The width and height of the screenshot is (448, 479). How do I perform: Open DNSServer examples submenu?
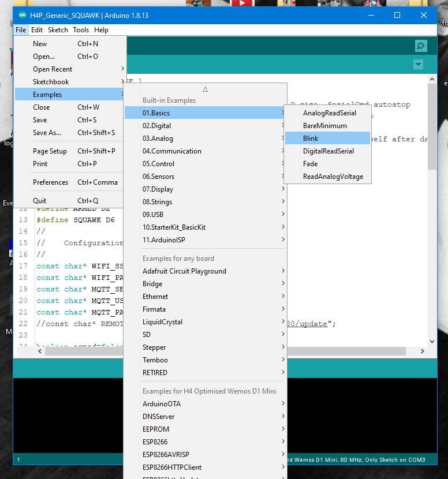[x=206, y=417]
